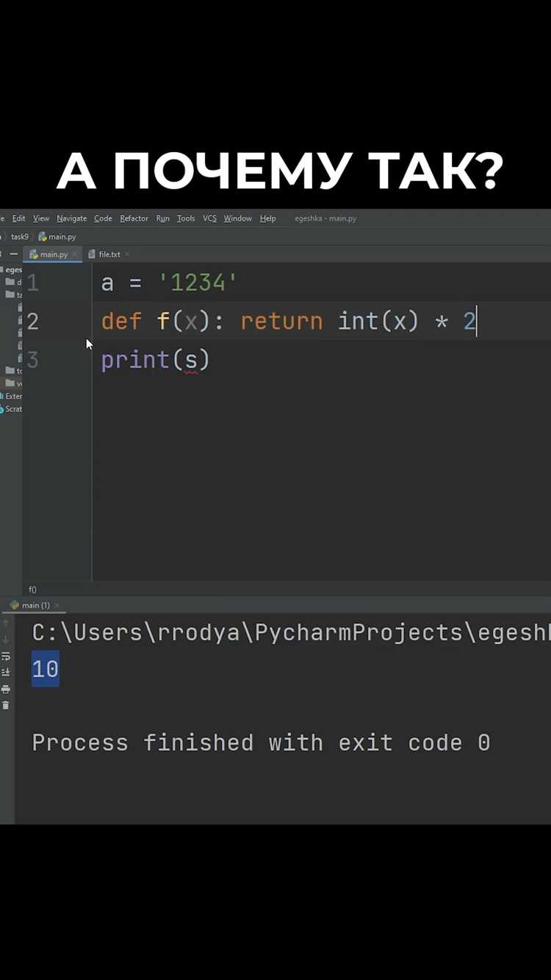551x980 pixels.
Task: Click the f() breadcrumb below the editor
Action: click(x=32, y=590)
